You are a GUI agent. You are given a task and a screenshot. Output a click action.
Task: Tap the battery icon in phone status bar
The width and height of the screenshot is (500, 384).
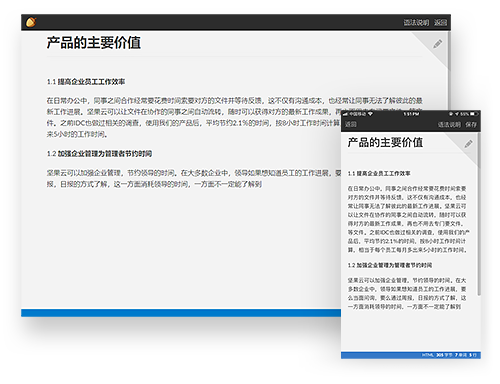pos(474,114)
